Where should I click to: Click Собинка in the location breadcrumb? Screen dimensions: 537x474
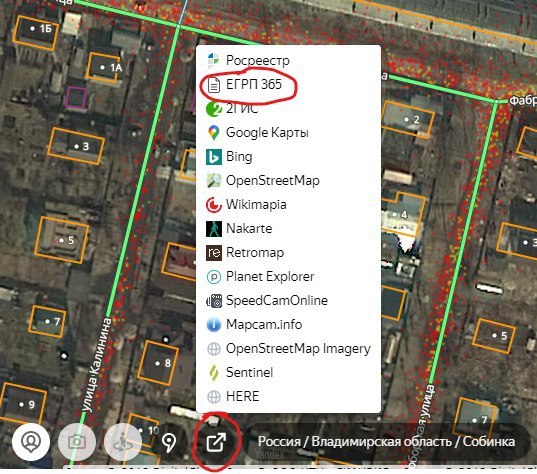tap(489, 441)
